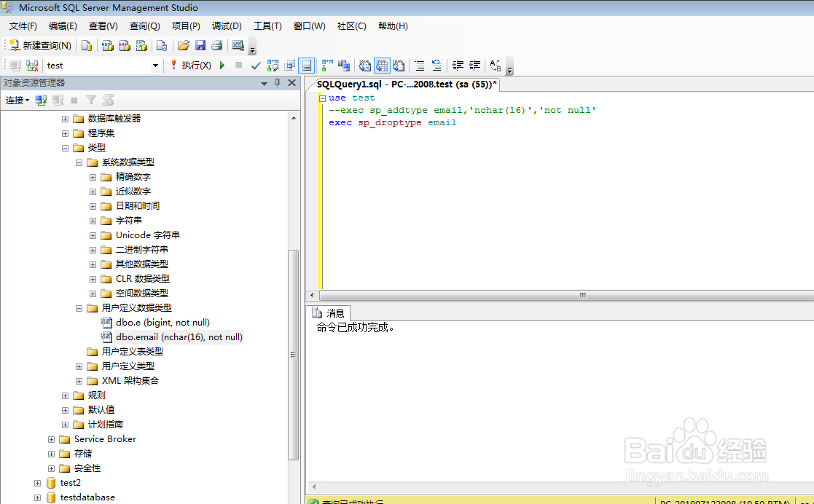Open the Query Options icon
Screen dimensions: 814x504
click(290, 66)
